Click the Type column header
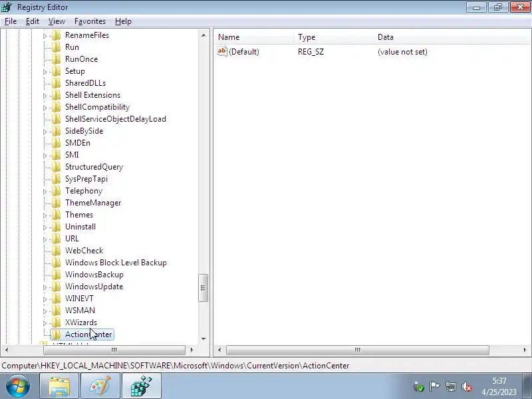Image resolution: width=532 pixels, height=399 pixels. point(334,37)
